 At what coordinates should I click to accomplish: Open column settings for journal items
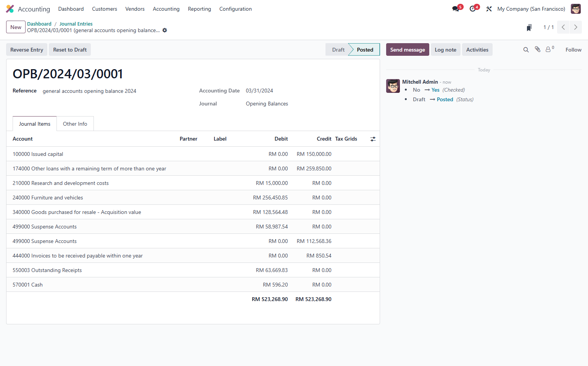373,139
